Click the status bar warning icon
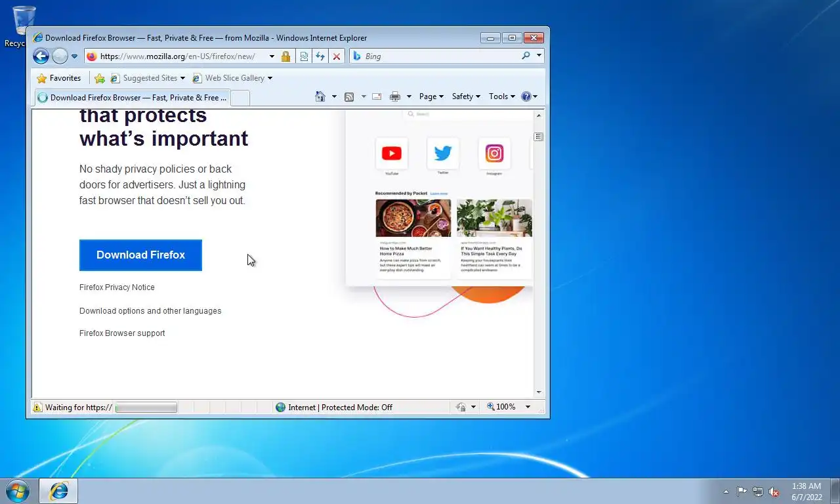This screenshot has width=840, height=504. pyautogui.click(x=37, y=408)
